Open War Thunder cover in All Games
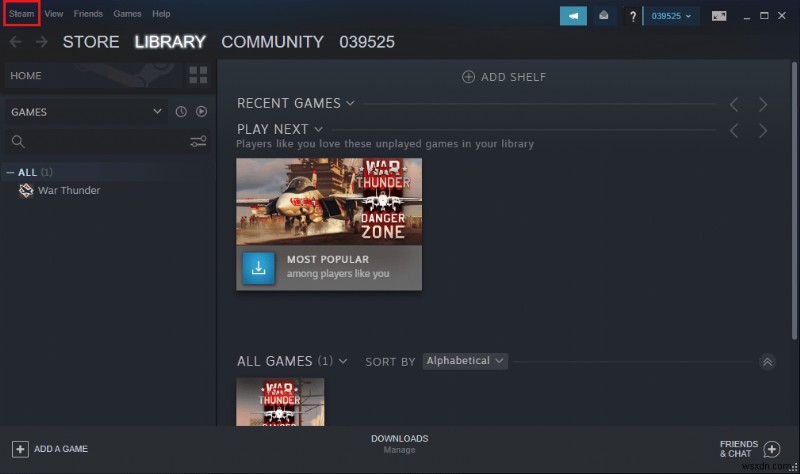 [x=280, y=402]
